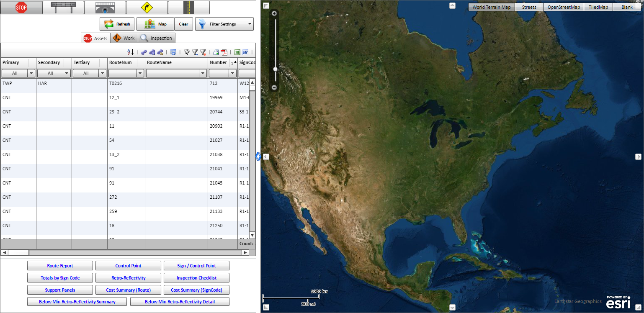Export grid to Word
This screenshot has height=313, width=644.
[x=245, y=52]
